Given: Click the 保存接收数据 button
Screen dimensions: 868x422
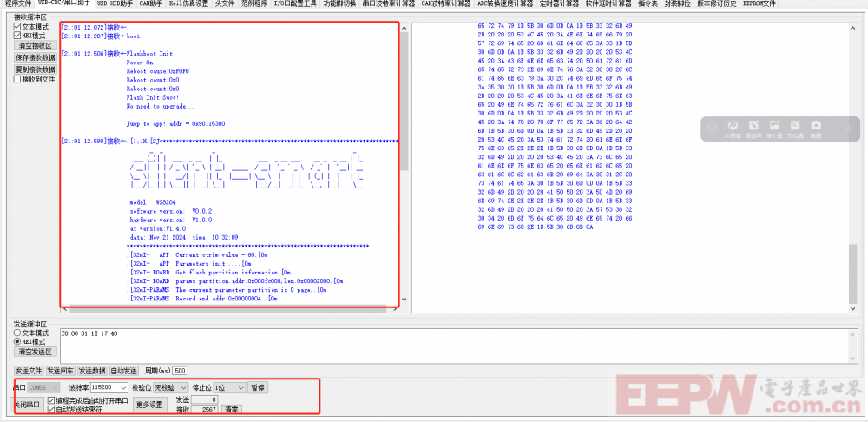Looking at the screenshot, I should [x=35, y=57].
